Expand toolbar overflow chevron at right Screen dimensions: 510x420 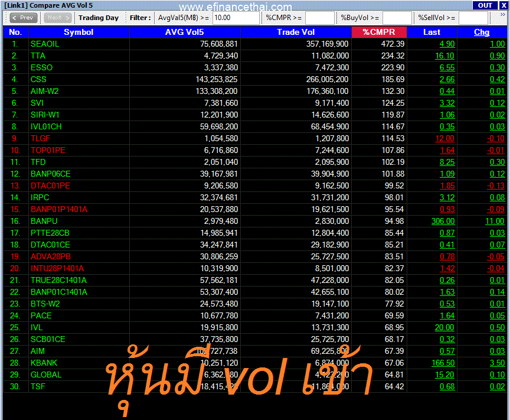[502, 15]
